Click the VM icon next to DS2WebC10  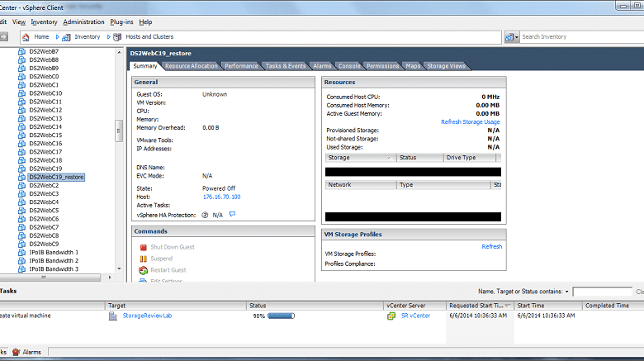(x=21, y=93)
